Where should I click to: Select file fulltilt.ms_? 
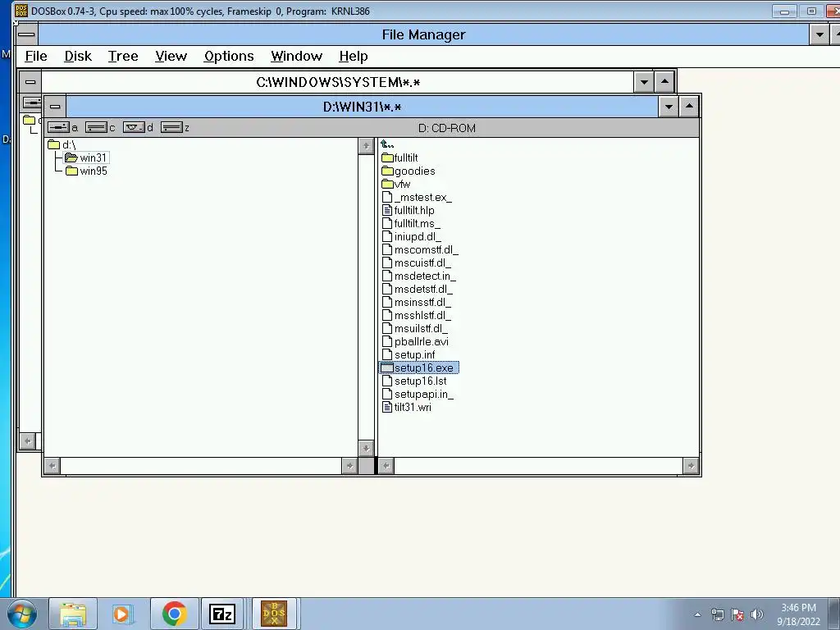(411, 223)
